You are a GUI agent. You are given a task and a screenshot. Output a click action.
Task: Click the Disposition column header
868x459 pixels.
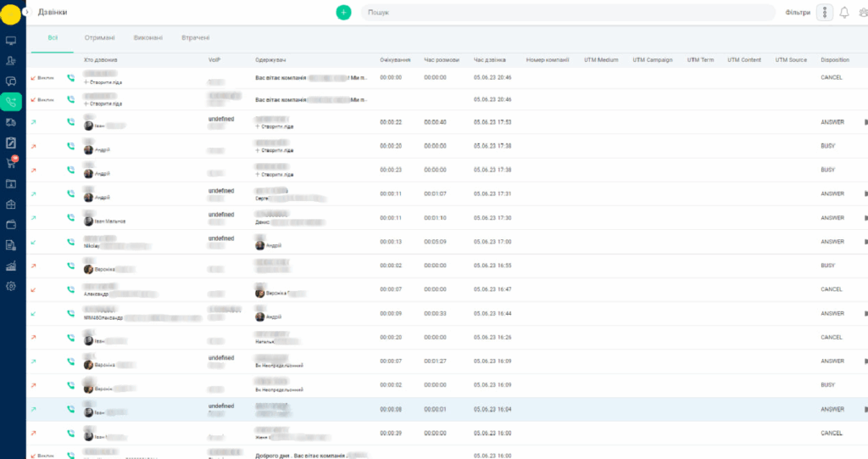coord(835,60)
